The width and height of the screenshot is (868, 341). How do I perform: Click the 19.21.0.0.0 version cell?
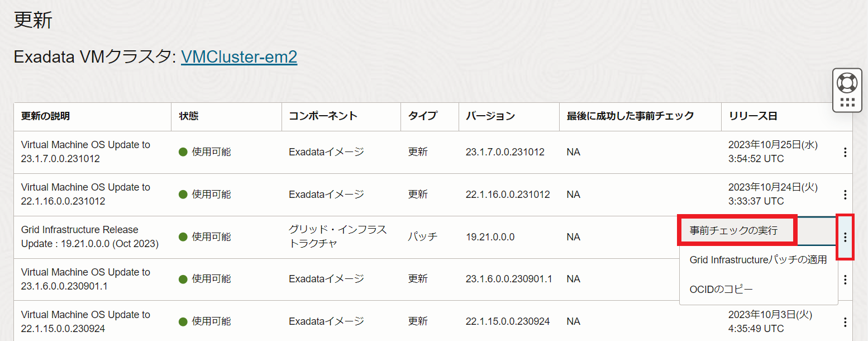(x=490, y=237)
